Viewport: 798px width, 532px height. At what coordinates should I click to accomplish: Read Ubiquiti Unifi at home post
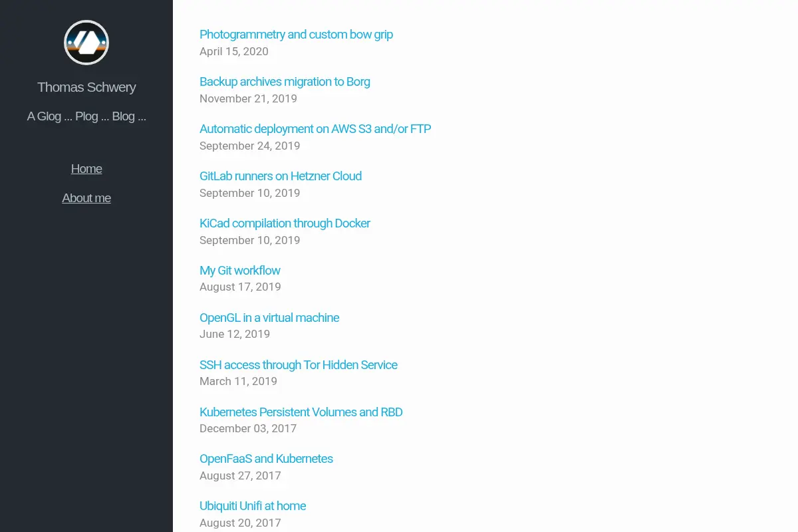253,506
